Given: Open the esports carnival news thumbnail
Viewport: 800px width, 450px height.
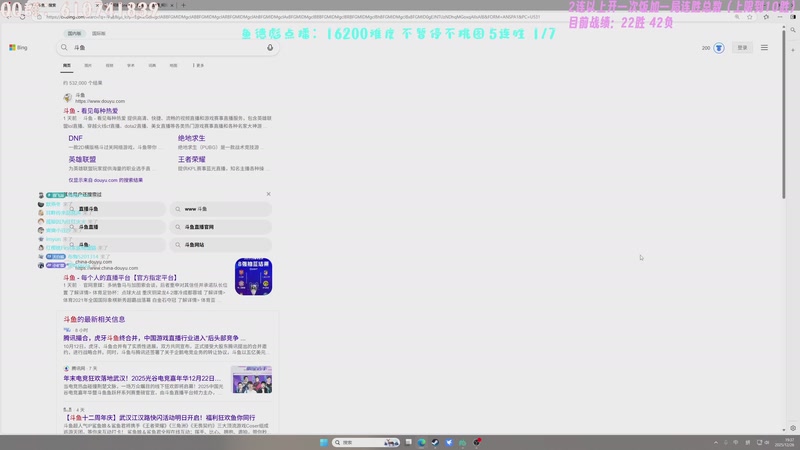Looking at the screenshot, I should 252,380.
